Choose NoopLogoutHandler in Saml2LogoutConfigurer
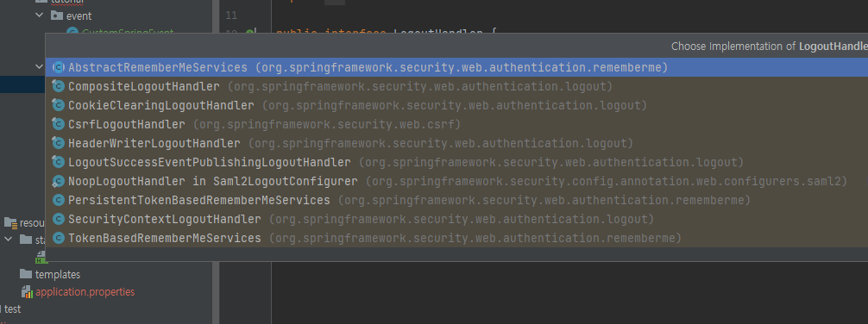 (x=456, y=181)
